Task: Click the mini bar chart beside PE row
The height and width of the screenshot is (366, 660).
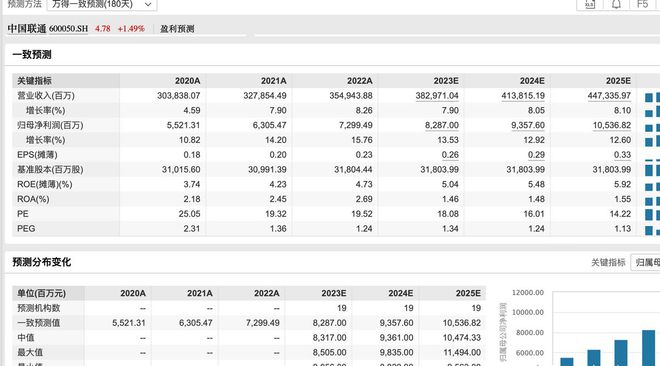Action: click(x=652, y=214)
